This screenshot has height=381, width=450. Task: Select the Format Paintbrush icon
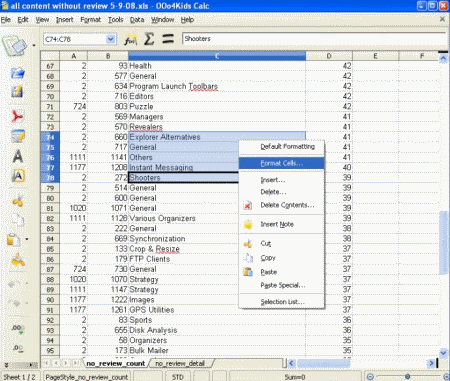point(18,259)
